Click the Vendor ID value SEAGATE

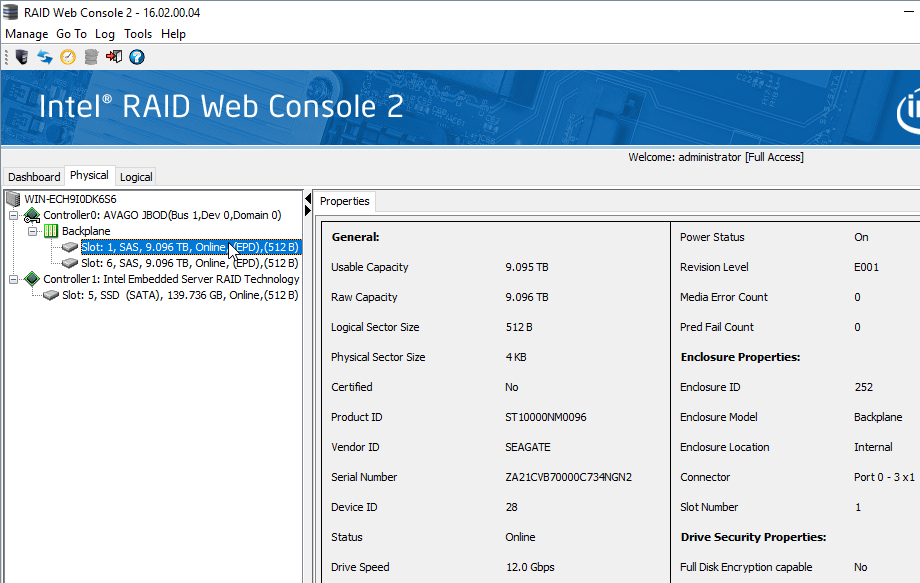pyautogui.click(x=527, y=447)
